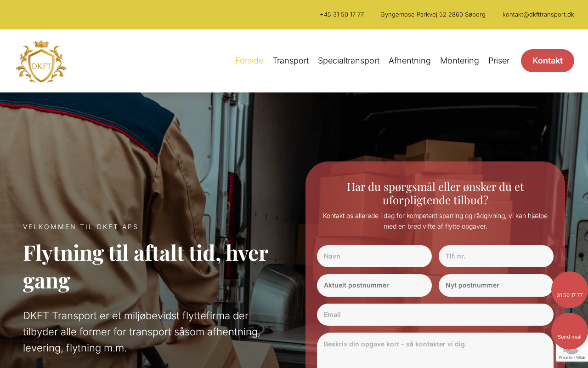Click the DKFT crown logo
The height and width of the screenshot is (368, 588).
[x=41, y=61]
